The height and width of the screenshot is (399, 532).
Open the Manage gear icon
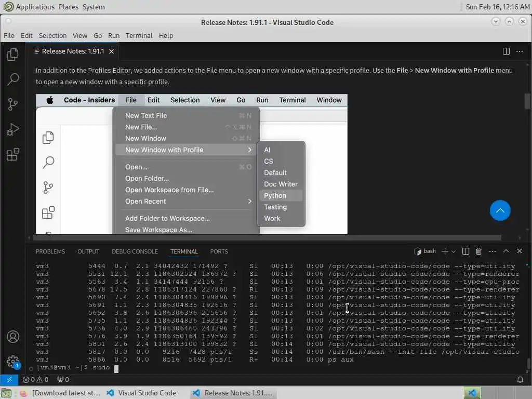pyautogui.click(x=13, y=362)
